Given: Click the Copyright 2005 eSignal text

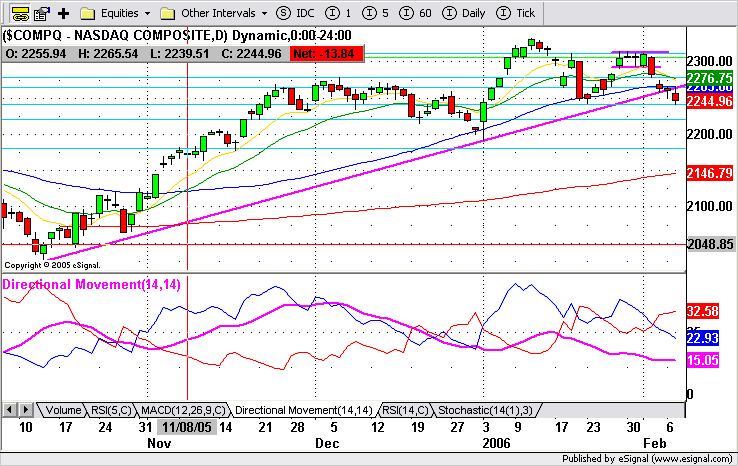Looking at the screenshot, I should point(52,265).
